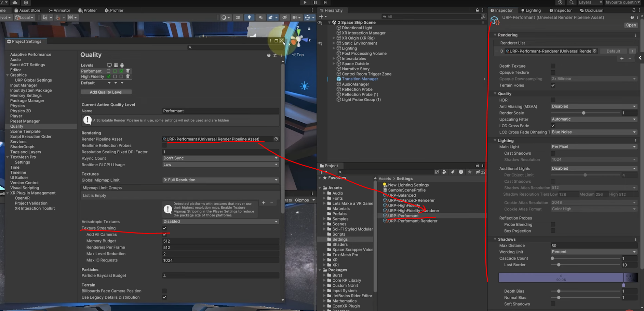Viewport: 644px width, 311px height.
Task: Click the scene Gizmos globe icon
Action: [307, 17]
